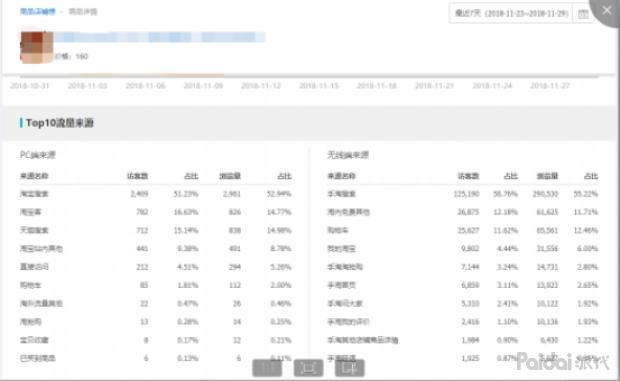
Task: Select the PC visitor count 2,409
Action: [x=139, y=194]
